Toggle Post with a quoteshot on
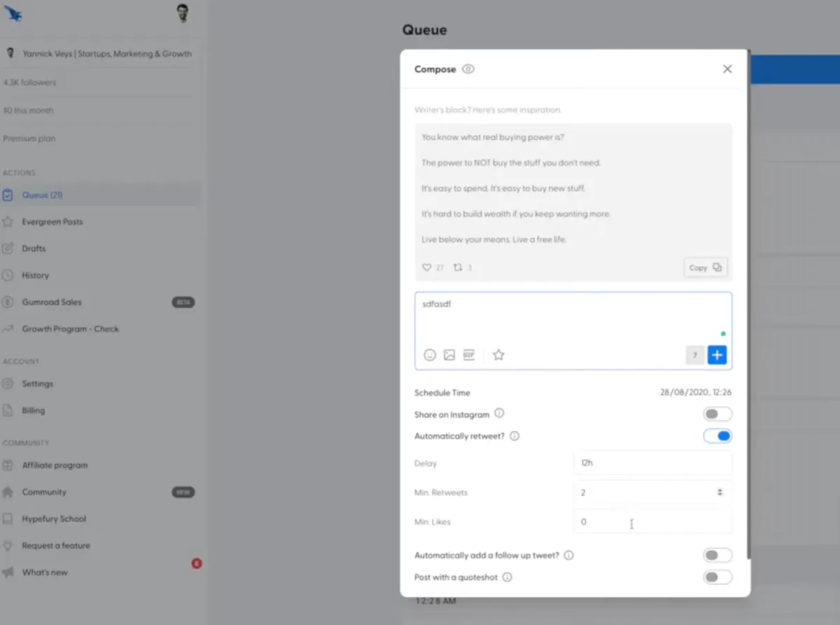840x625 pixels. point(717,577)
